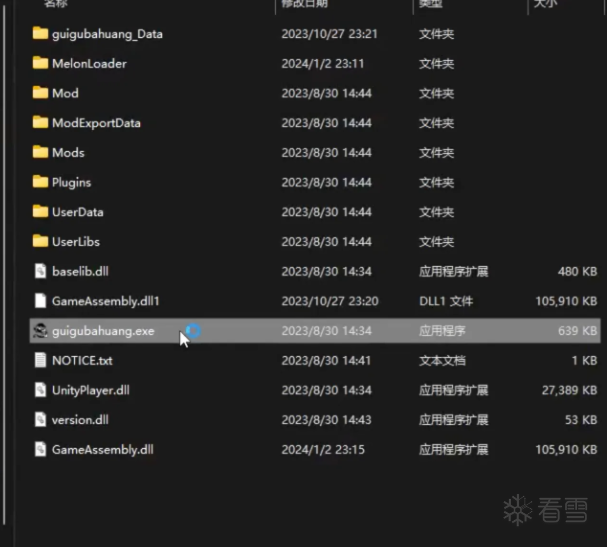Select the baselib.dll file name
The width and height of the screenshot is (607, 547).
click(x=81, y=271)
